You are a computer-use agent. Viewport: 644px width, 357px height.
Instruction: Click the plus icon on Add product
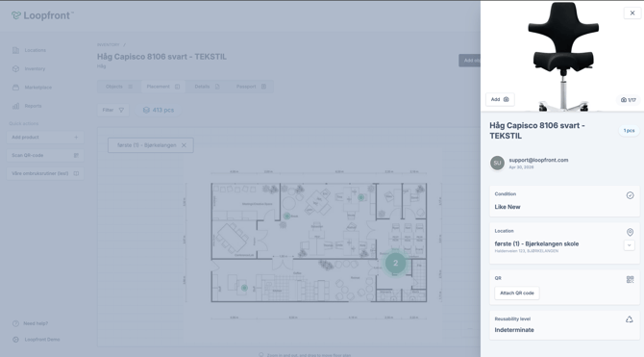[x=76, y=138]
